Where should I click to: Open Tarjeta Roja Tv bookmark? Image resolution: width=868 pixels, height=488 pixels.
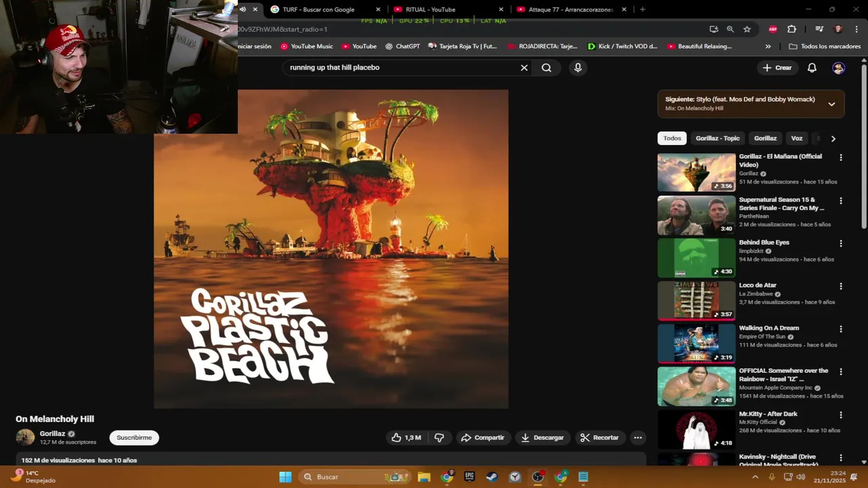462,47
